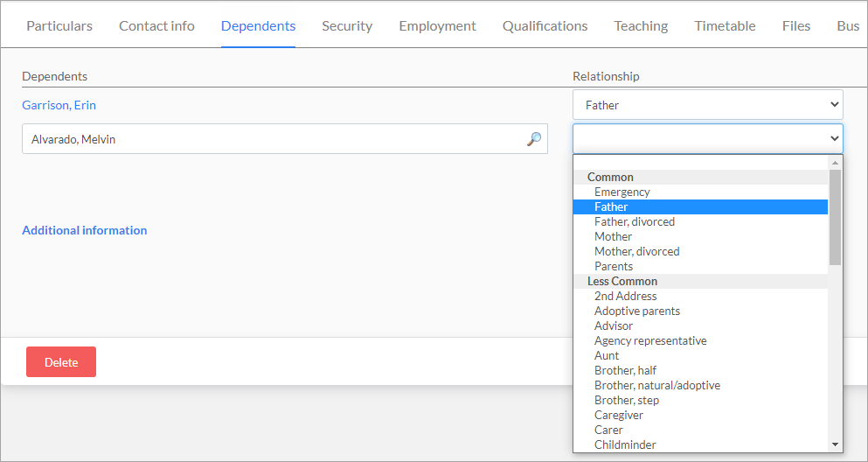Pick the Father, divorced option
Screen dimensions: 868x462
pyautogui.click(x=700, y=221)
